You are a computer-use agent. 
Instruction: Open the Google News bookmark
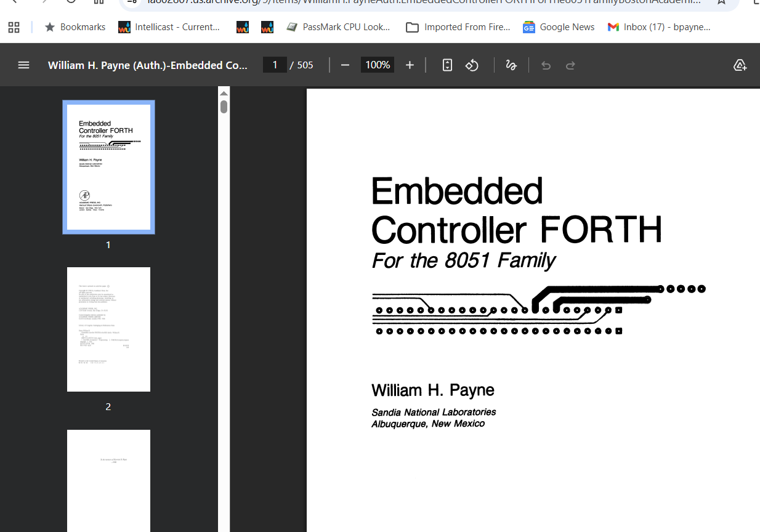point(559,27)
